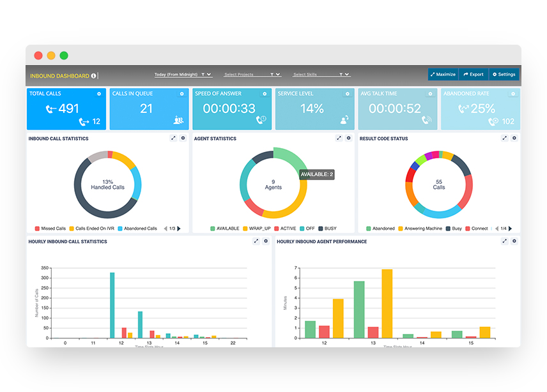Click the queue people icon in Calls In Queue
This screenshot has width=547, height=392.
tap(178, 120)
